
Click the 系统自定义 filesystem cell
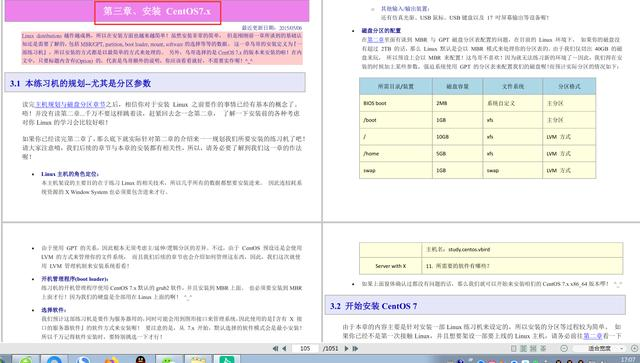pos(513,103)
